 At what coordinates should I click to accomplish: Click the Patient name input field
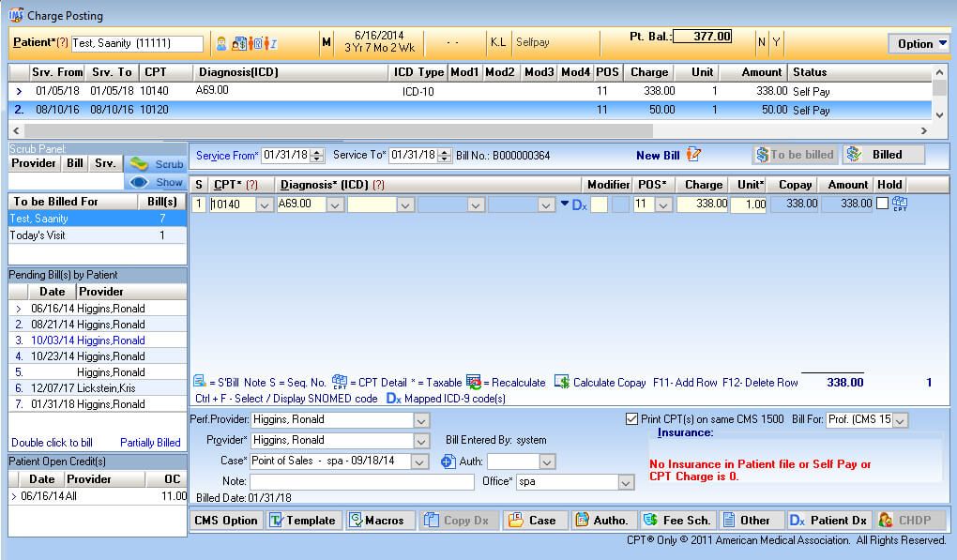[137, 43]
